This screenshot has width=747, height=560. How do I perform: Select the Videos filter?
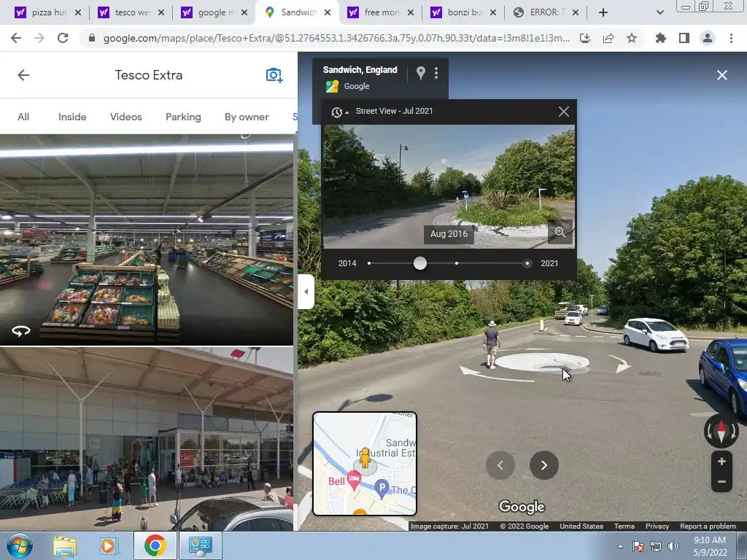125,117
